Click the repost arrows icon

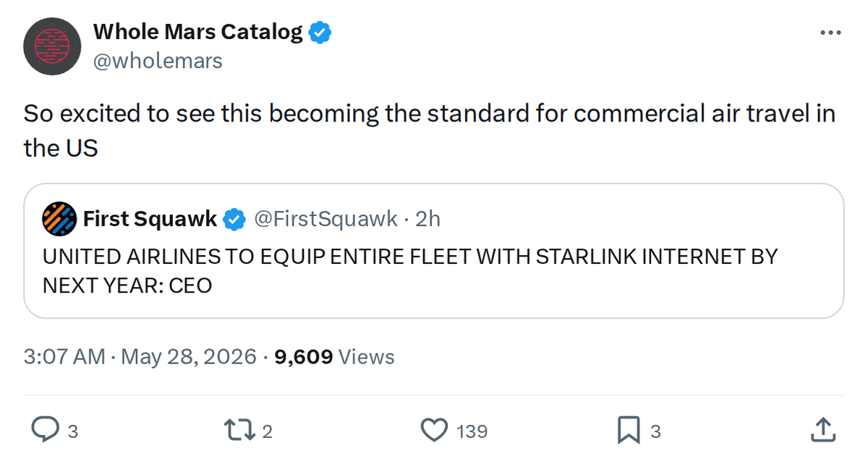click(x=239, y=431)
